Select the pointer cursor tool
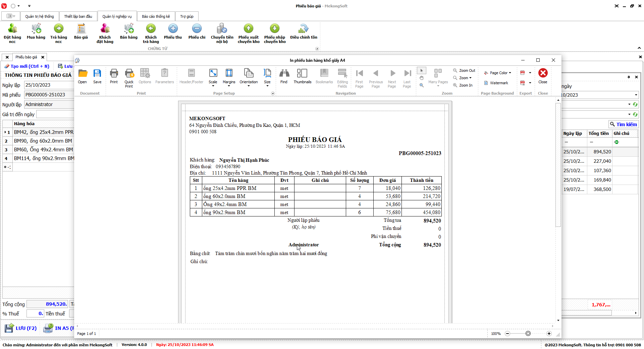Image resolution: width=644 pixels, height=349 pixels. pyautogui.click(x=422, y=70)
